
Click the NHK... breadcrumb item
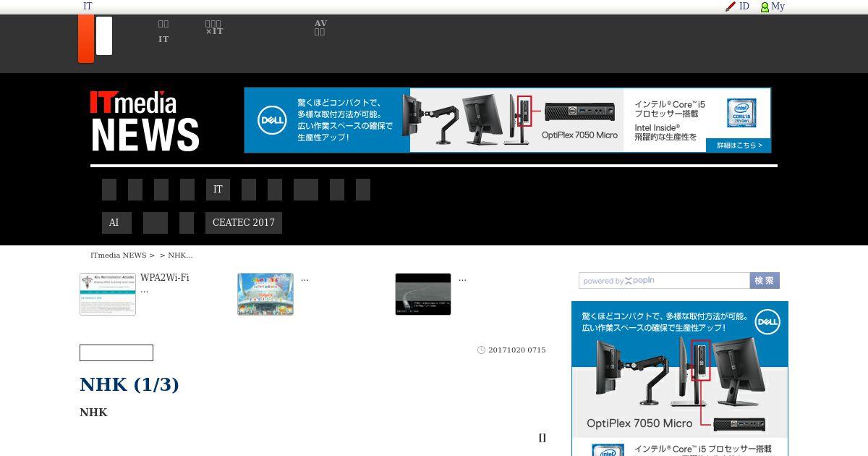click(180, 255)
